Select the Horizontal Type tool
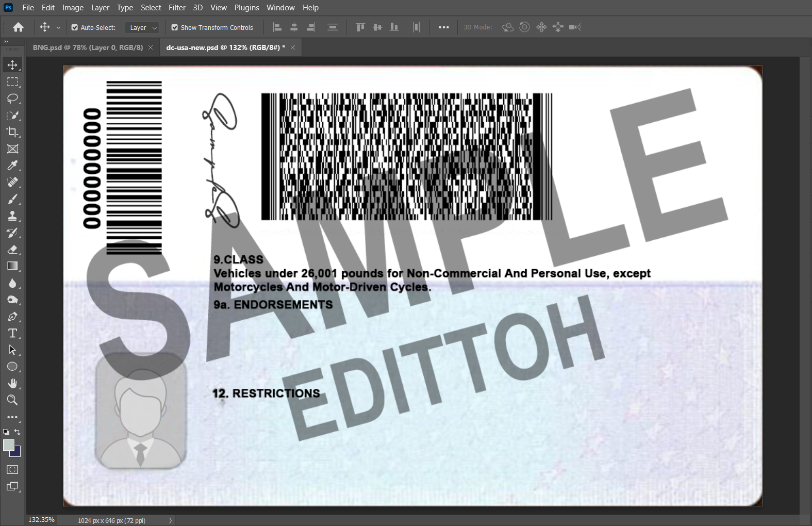 12,333
